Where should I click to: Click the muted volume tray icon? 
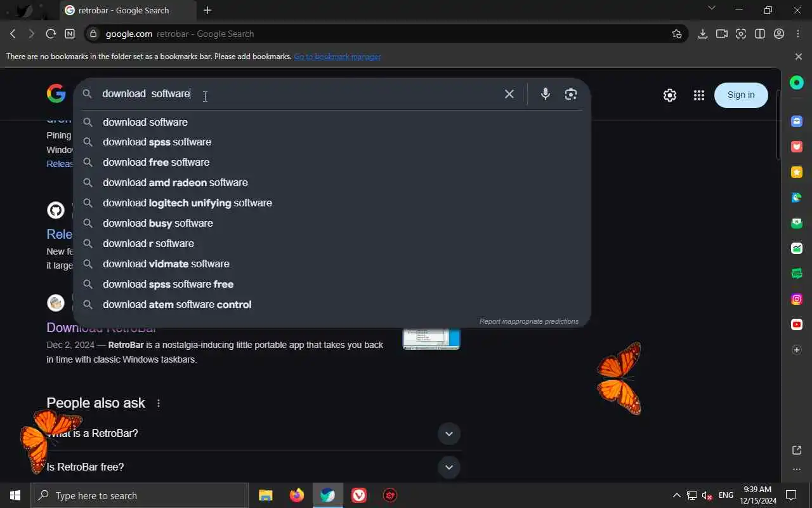pyautogui.click(x=707, y=495)
